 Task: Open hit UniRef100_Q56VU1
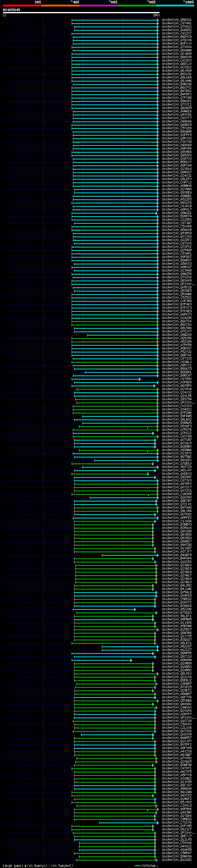coord(177,20)
